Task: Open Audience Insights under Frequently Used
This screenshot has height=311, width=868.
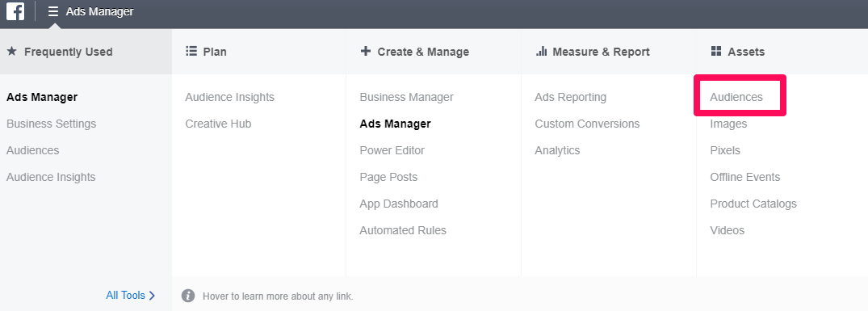Action: point(51,177)
